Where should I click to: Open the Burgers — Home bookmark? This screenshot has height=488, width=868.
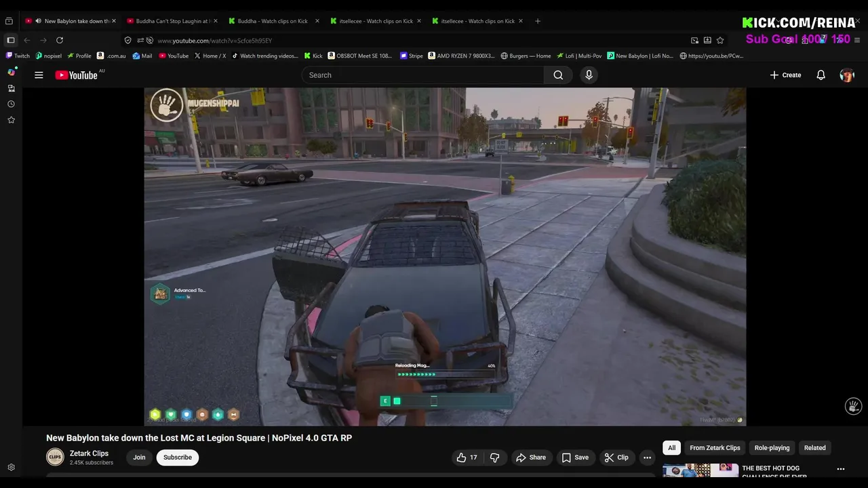click(x=526, y=56)
